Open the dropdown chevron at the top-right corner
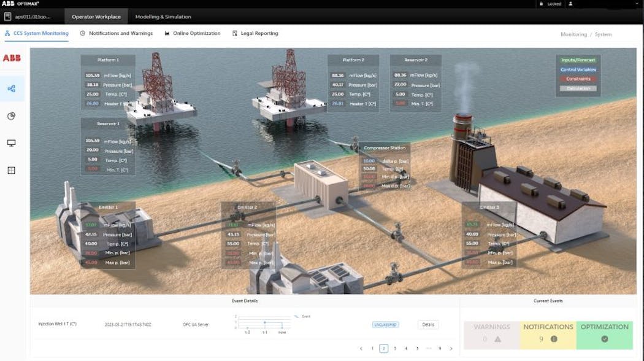 point(638,4)
